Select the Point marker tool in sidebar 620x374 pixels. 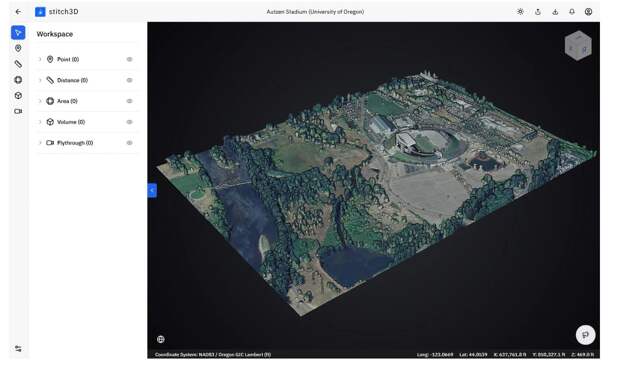(x=18, y=48)
